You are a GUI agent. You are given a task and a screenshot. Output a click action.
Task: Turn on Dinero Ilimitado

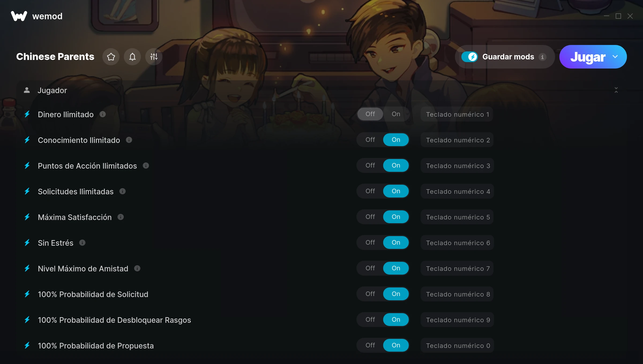point(396,114)
